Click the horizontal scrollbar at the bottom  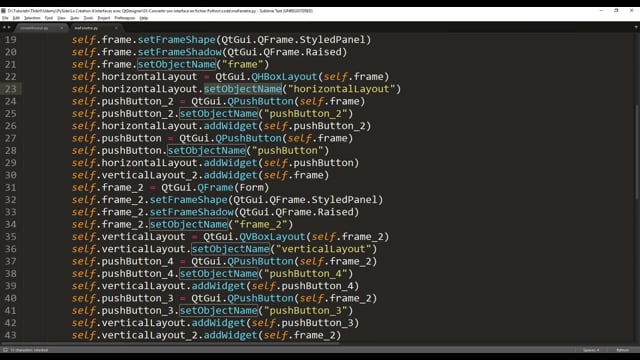coord(171,343)
